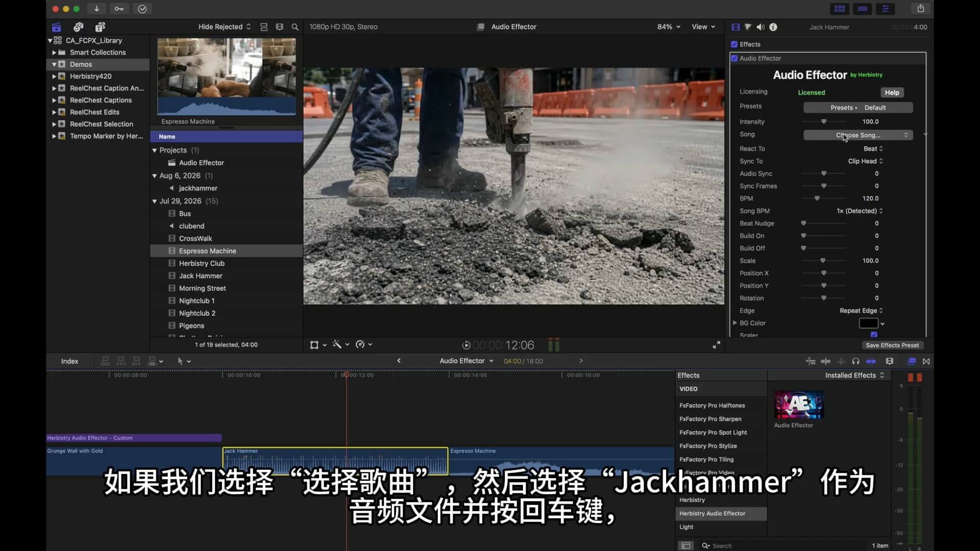Viewport: 980px width, 551px height.
Task: Show the Transitions browser icon
Action: [926, 361]
